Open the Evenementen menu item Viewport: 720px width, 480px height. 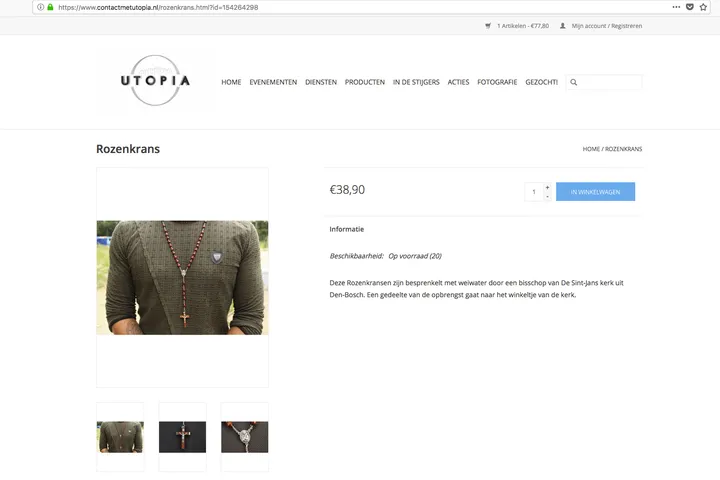point(273,82)
